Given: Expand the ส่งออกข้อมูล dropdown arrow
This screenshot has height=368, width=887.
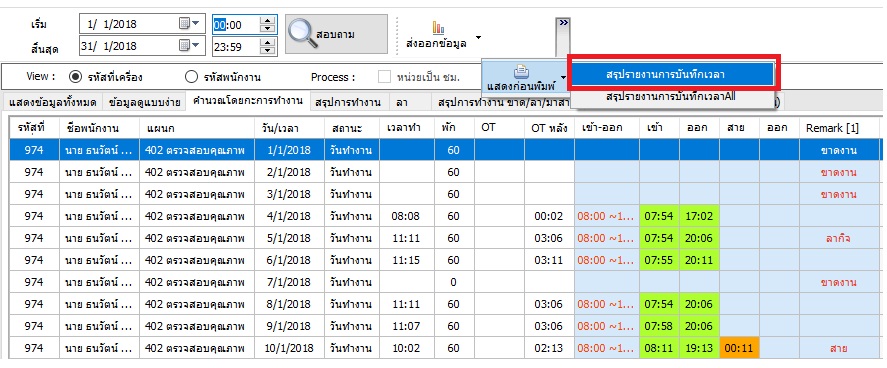Looking at the screenshot, I should point(479,38).
